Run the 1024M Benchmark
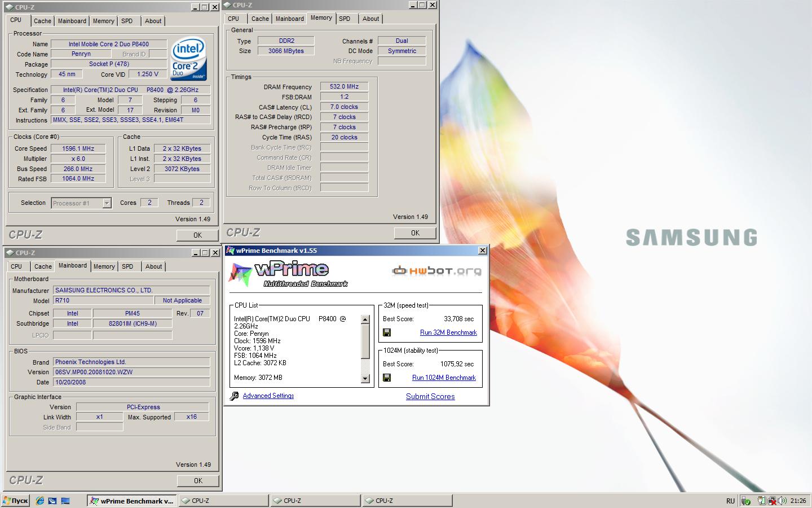 444,378
